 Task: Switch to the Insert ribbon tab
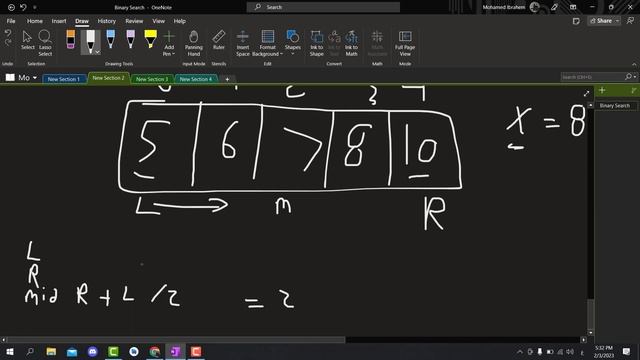(59, 21)
